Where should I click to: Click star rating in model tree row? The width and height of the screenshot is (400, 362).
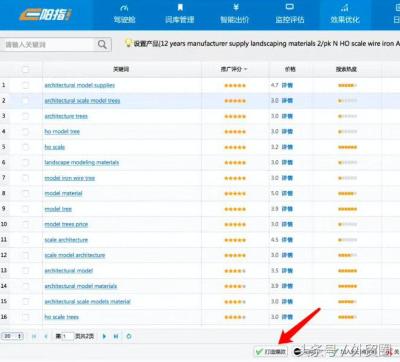coord(235,209)
